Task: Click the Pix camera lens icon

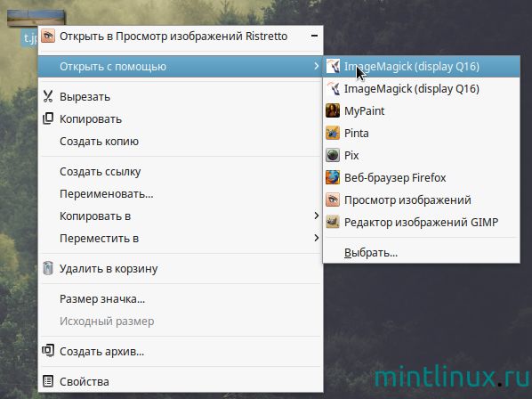Action: [333, 155]
